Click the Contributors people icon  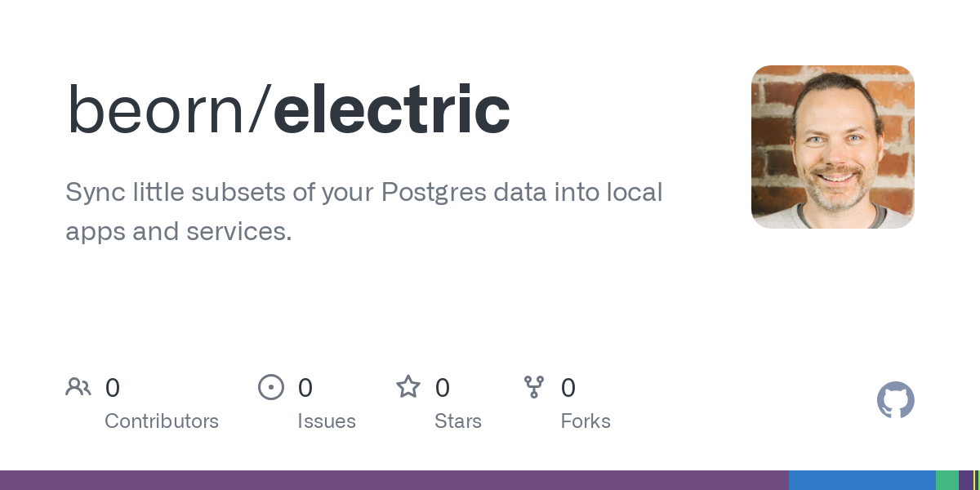(78, 387)
